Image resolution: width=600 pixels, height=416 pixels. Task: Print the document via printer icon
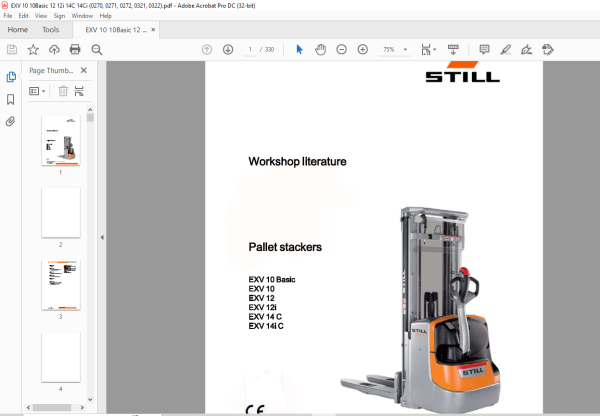click(x=75, y=49)
